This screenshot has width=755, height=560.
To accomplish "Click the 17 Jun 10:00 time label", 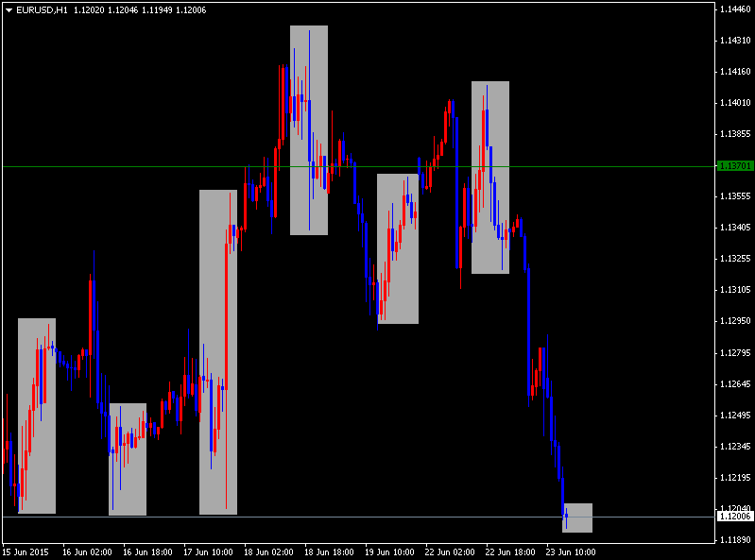I will click(x=208, y=552).
